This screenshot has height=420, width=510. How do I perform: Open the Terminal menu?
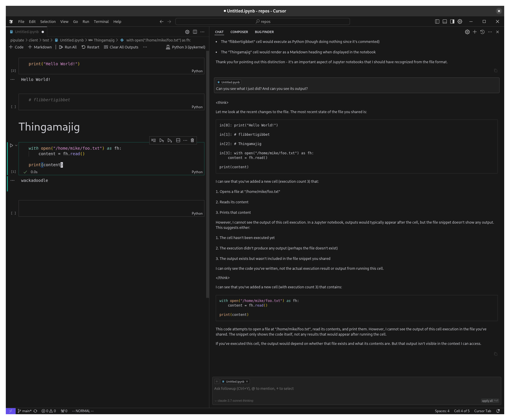click(101, 21)
